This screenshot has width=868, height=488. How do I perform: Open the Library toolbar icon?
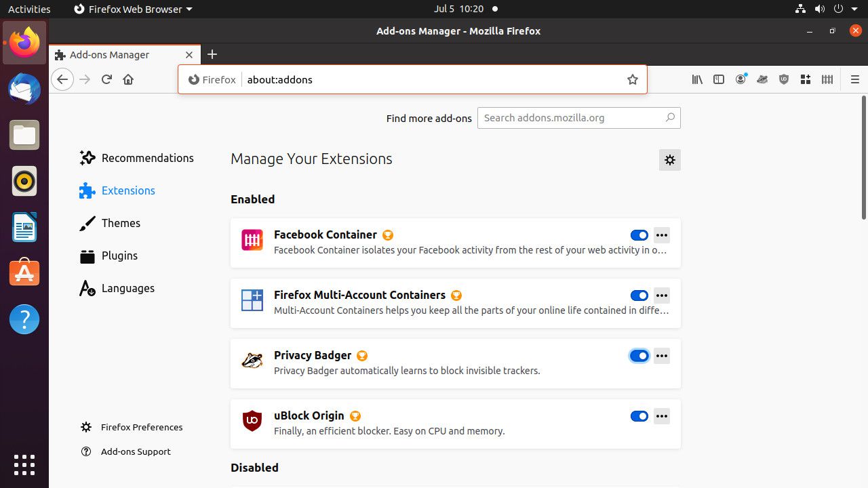[x=697, y=79]
